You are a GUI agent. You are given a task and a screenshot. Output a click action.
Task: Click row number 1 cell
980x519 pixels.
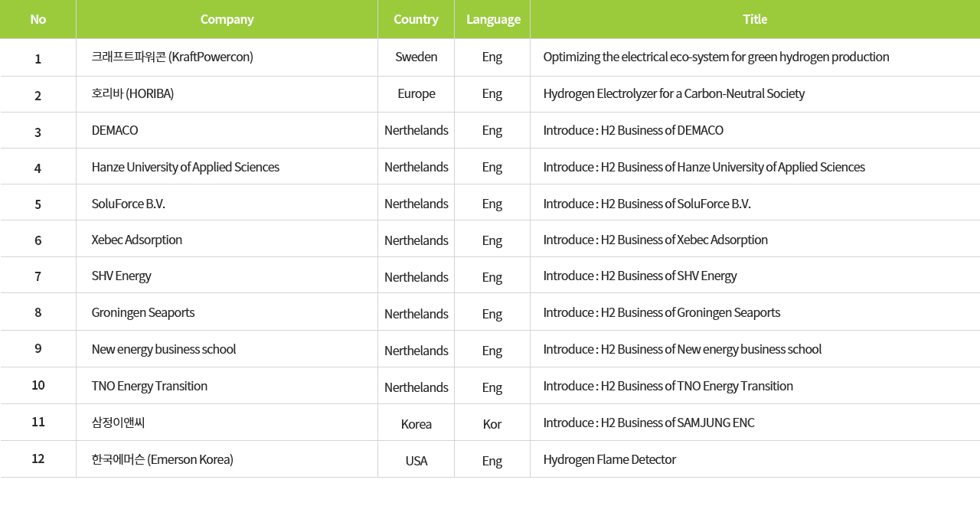(38, 58)
